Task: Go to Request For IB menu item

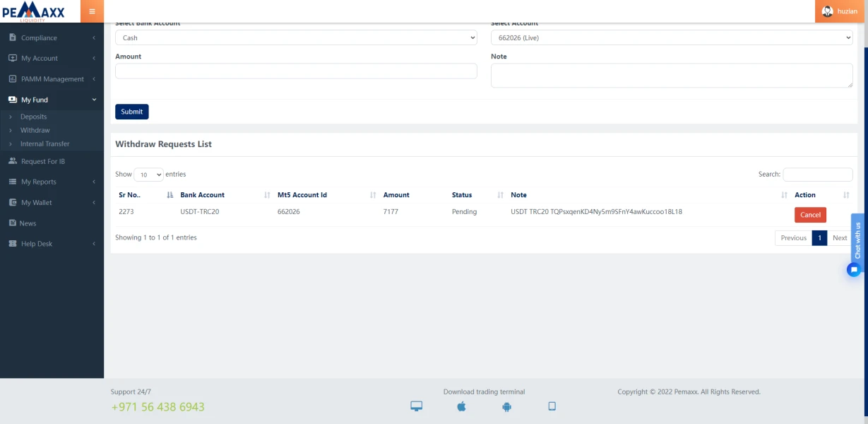Action: pyautogui.click(x=43, y=161)
